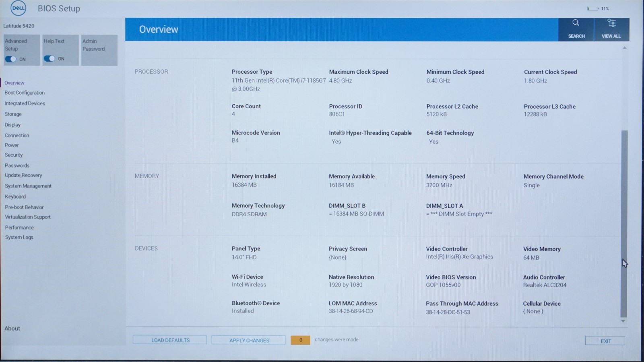Open the Storage section
The width and height of the screenshot is (644, 362).
coord(13,114)
